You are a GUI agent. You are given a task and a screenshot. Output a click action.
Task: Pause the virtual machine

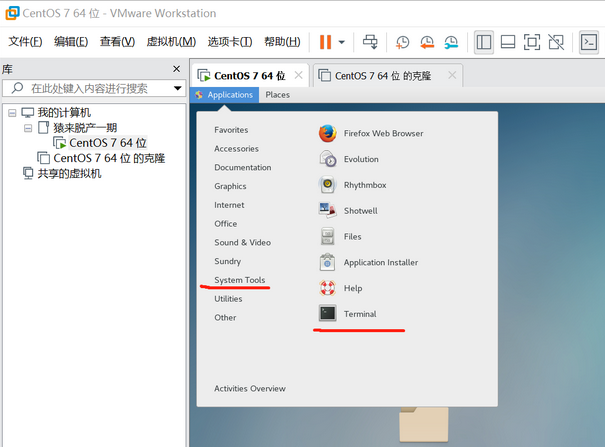325,42
